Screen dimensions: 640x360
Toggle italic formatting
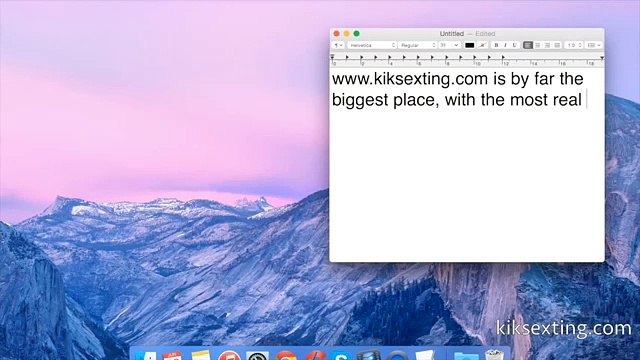[x=505, y=45]
